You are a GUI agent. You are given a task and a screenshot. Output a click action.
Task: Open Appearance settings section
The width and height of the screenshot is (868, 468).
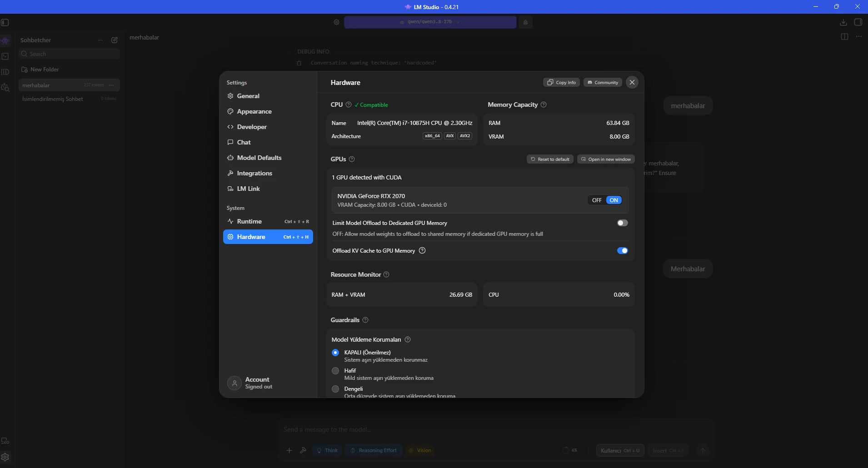268,111
